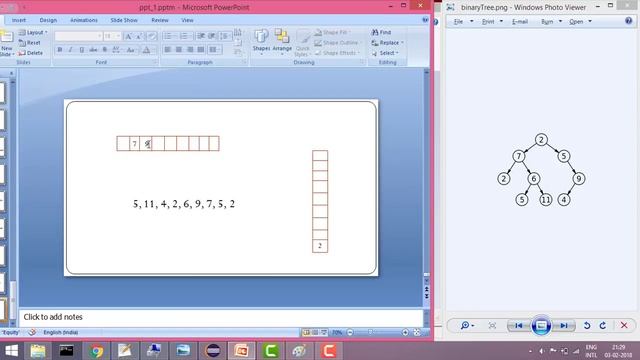Viewport: 640px width, 360px height.
Task: Open slide Layout dropdown
Action: 33,32
